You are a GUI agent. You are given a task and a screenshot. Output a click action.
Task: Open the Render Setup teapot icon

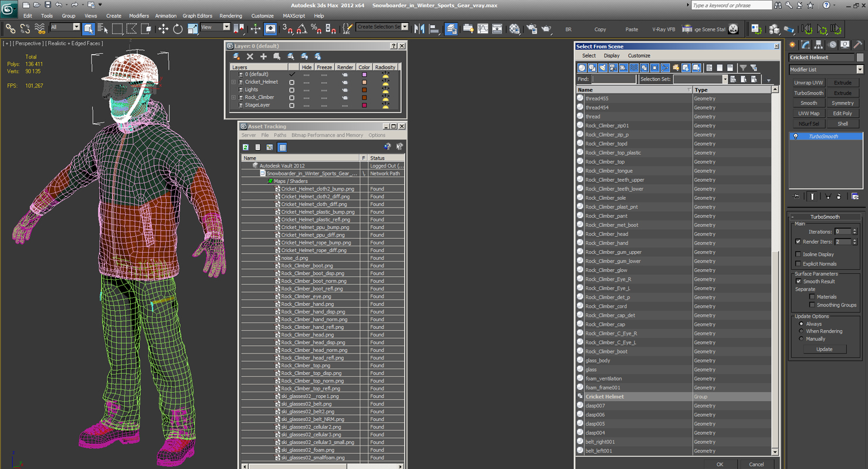pyautogui.click(x=532, y=29)
